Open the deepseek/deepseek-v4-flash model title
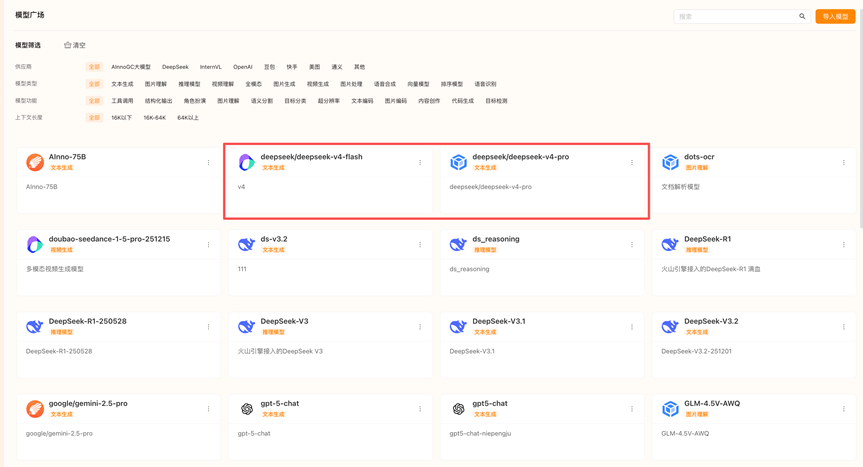The height and width of the screenshot is (467, 863). [312, 157]
